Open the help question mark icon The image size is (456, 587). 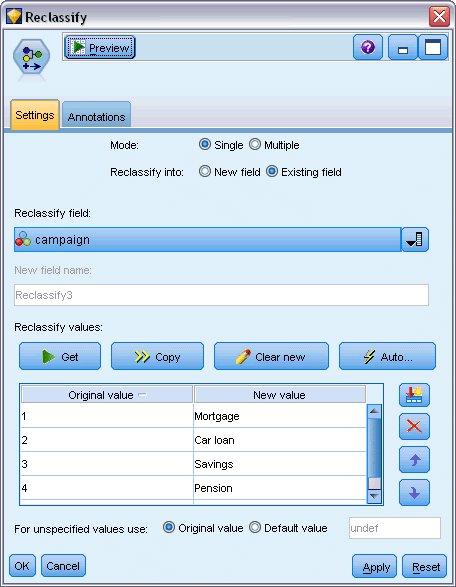(x=368, y=48)
